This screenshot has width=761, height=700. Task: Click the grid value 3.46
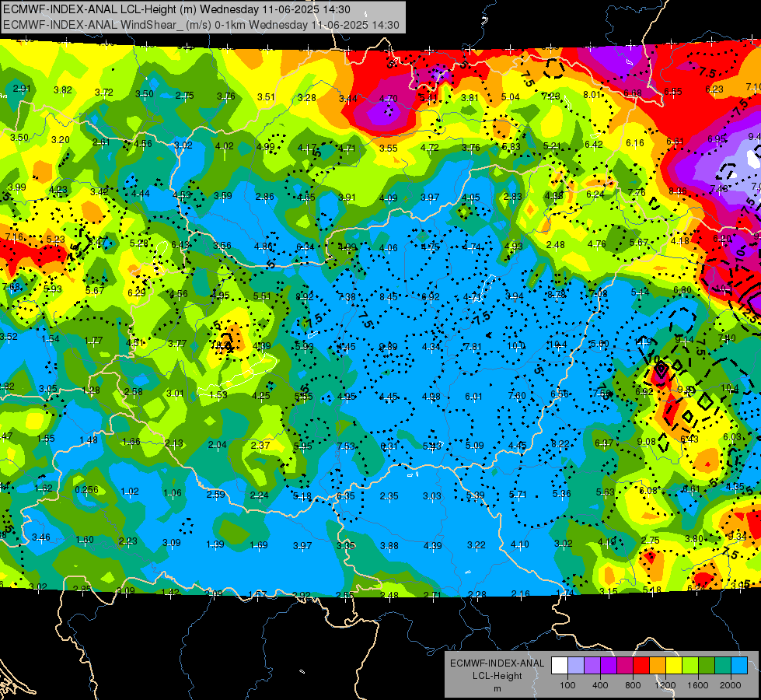40,537
